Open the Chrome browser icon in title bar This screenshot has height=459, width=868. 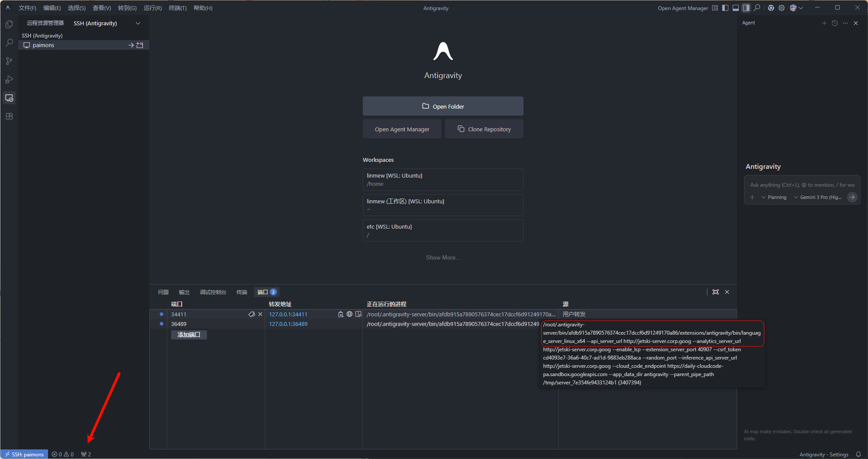click(x=771, y=8)
